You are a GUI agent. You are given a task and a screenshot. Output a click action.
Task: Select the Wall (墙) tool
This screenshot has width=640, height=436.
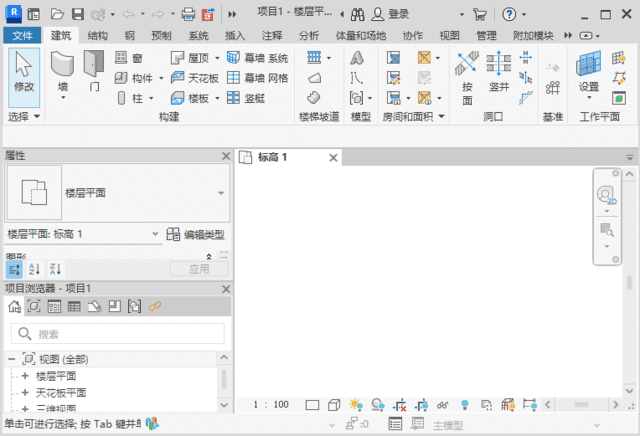62,74
